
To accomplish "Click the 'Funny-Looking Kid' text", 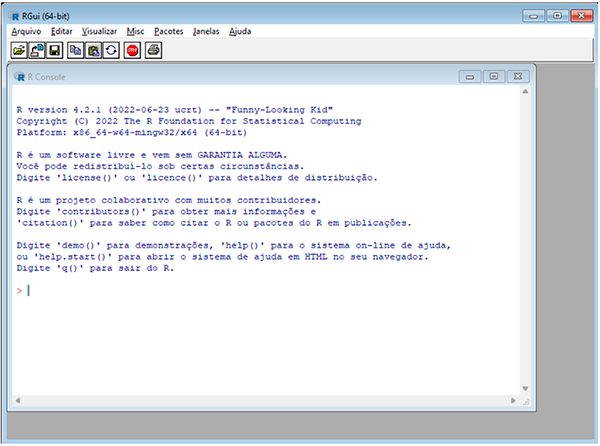I will pos(279,110).
